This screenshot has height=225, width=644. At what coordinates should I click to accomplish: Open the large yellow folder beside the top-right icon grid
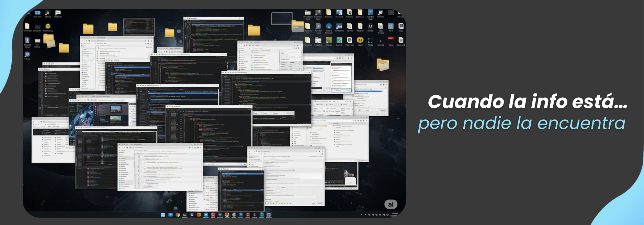pos(298,26)
